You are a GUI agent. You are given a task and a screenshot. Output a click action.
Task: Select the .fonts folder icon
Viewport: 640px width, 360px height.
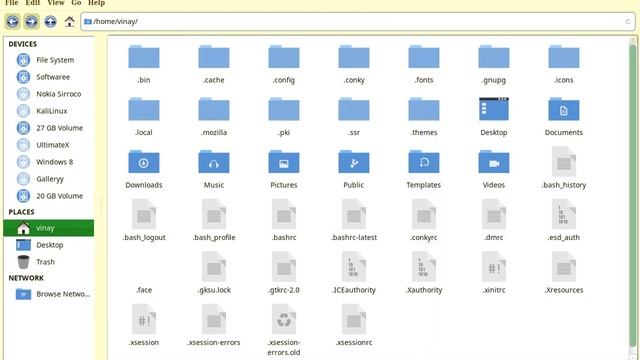pos(424,57)
